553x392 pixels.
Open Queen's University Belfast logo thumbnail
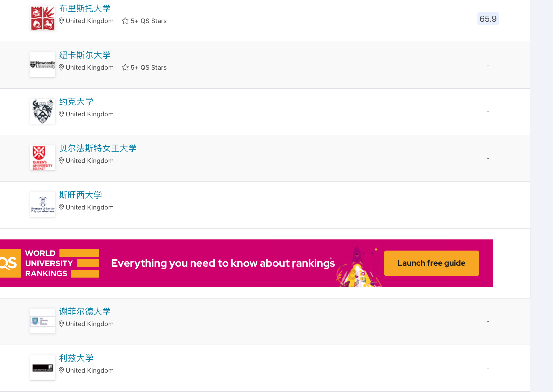click(x=42, y=158)
